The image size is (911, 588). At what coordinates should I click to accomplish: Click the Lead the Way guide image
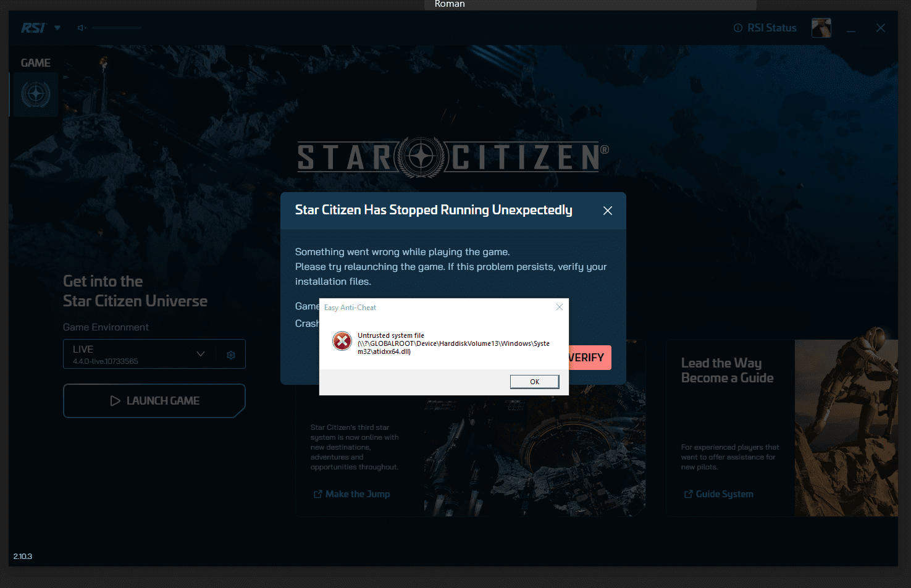coord(846,428)
